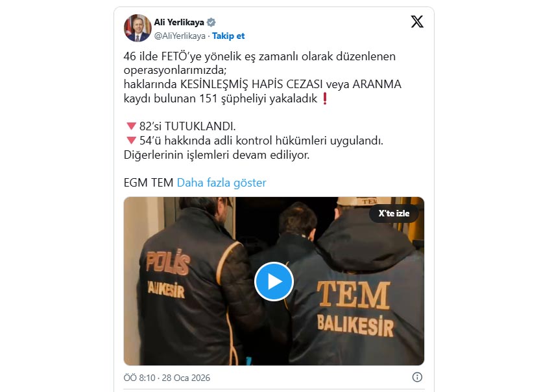
Task: Click red triangle beside 82'si TUTUKLANDI
Action: pos(131,126)
